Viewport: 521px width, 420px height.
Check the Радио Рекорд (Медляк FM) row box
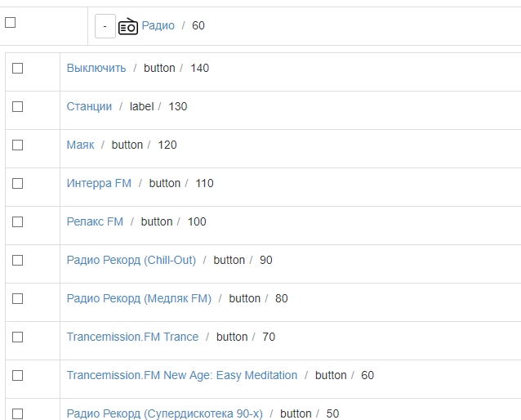[x=17, y=298]
